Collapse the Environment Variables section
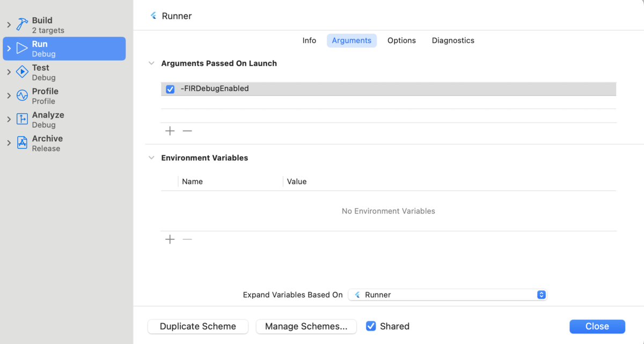644x344 pixels. pos(151,158)
